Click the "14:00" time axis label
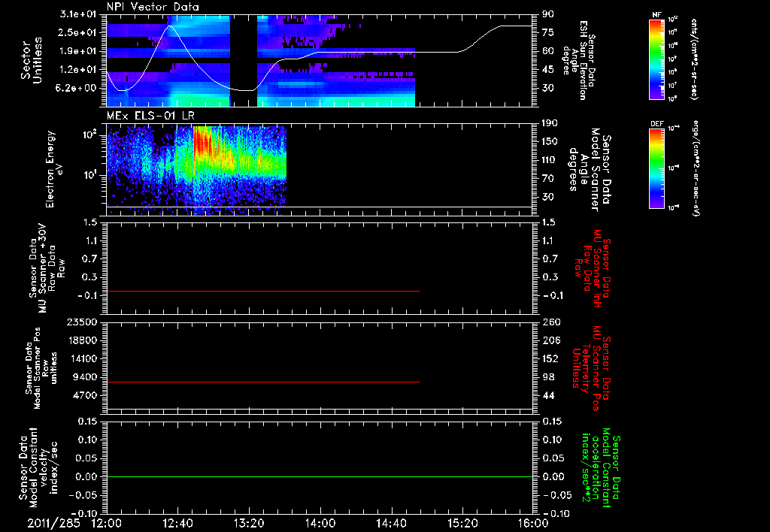 pos(320,523)
